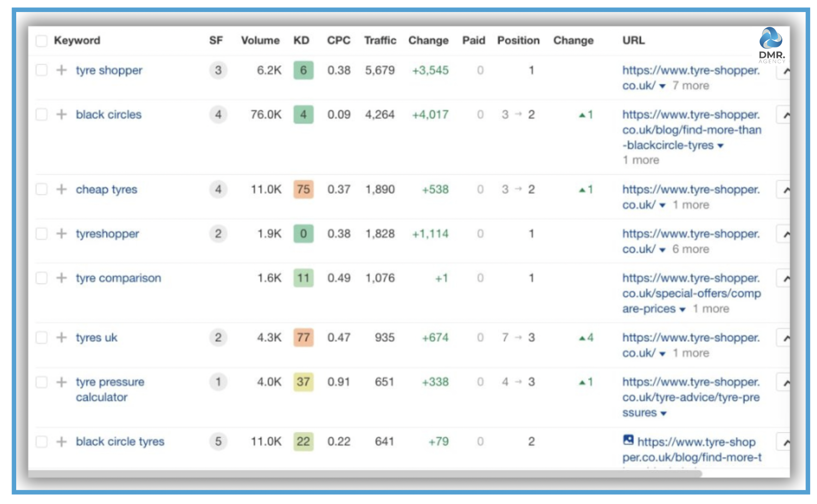Click the "6 more" link in the tyreshopper row
This screenshot has height=504, width=817.
point(690,249)
